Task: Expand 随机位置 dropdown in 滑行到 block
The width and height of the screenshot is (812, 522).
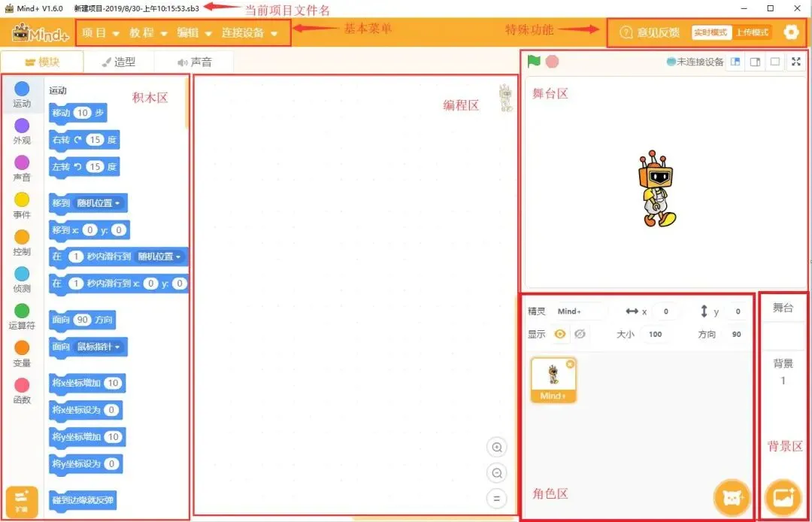Action: [159, 256]
